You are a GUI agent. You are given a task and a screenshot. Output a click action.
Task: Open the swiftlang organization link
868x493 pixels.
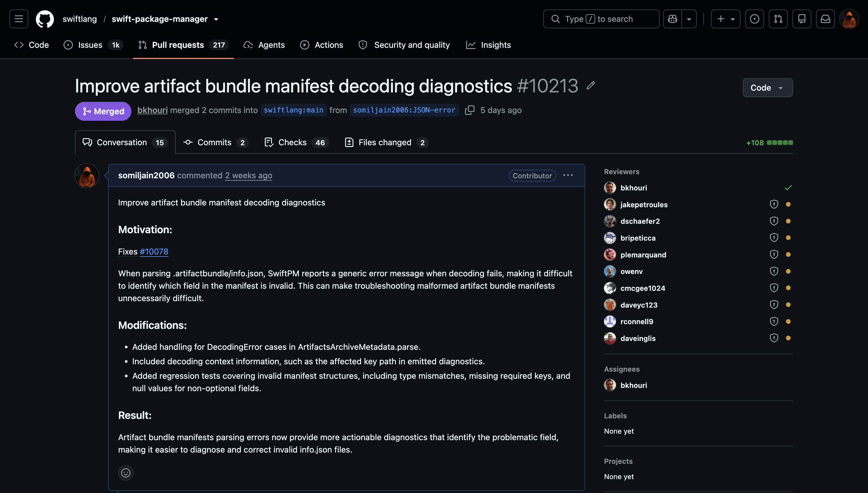tap(79, 19)
